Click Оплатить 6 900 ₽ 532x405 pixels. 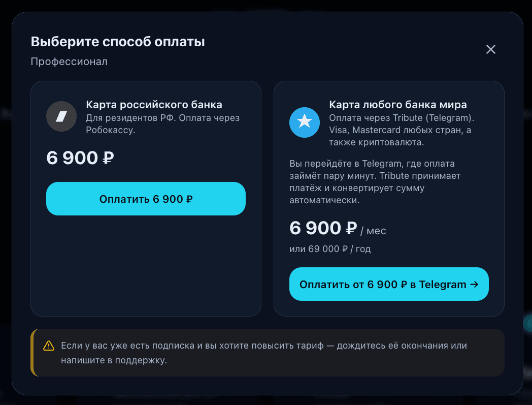click(x=146, y=199)
